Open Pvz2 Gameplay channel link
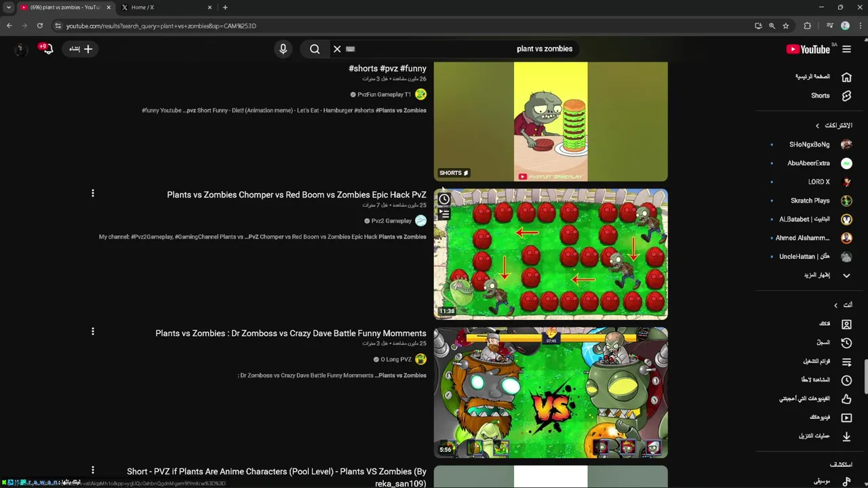868x488 pixels. coord(391,221)
